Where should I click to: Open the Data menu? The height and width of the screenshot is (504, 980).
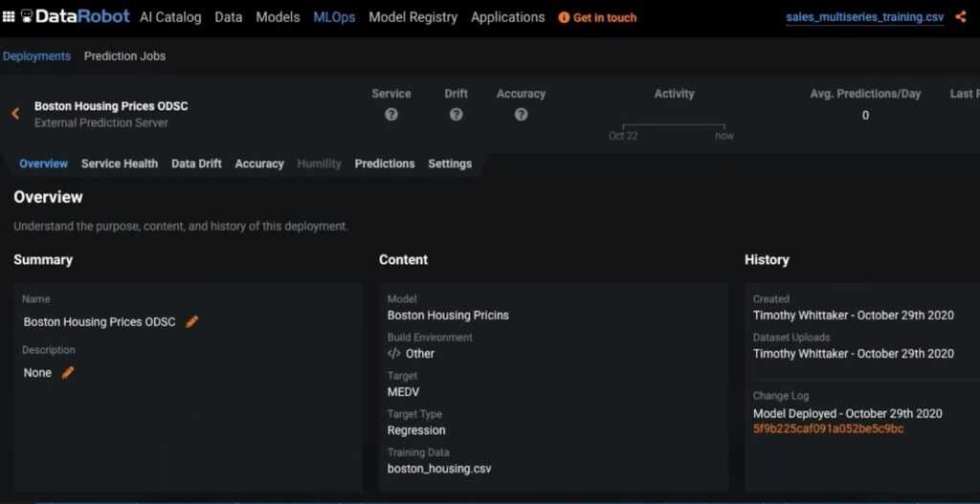[x=229, y=17]
